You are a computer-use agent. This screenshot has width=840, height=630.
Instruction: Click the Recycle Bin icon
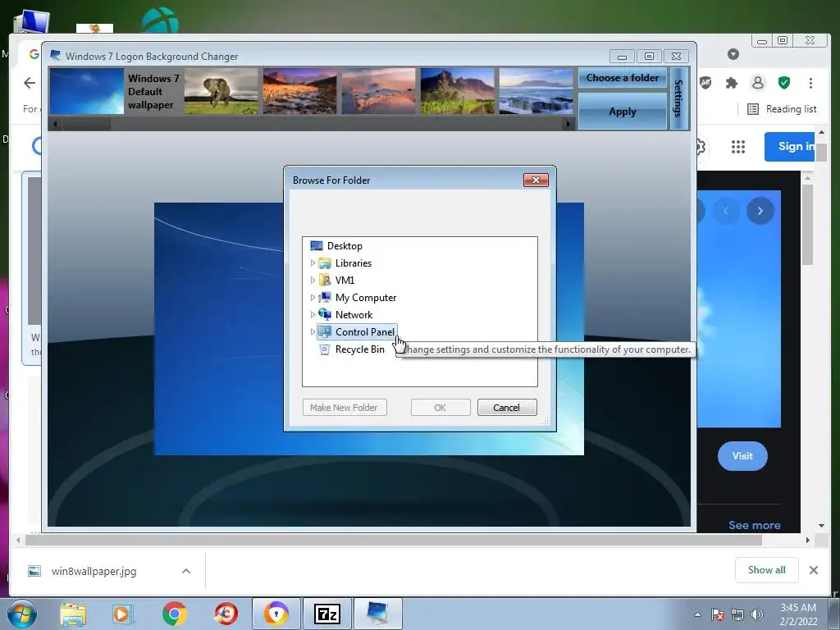(x=324, y=349)
